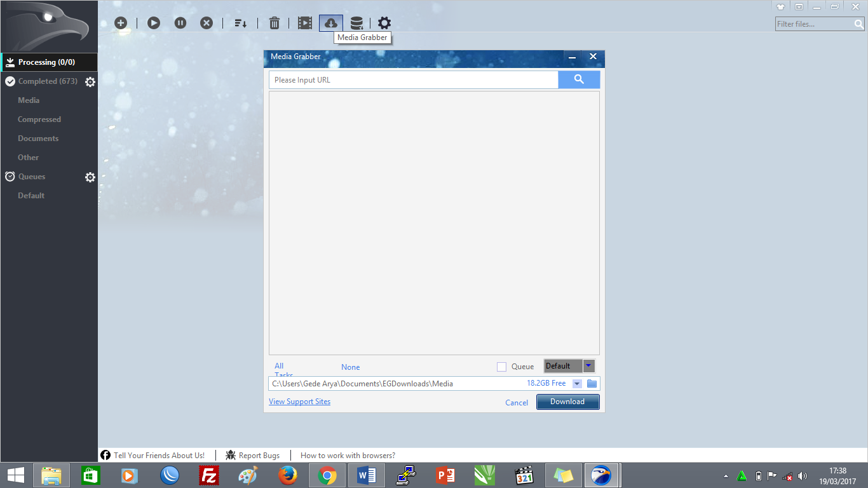Viewport: 868px width, 488px height.
Task: Close the Media Grabber dialog
Action: point(593,57)
